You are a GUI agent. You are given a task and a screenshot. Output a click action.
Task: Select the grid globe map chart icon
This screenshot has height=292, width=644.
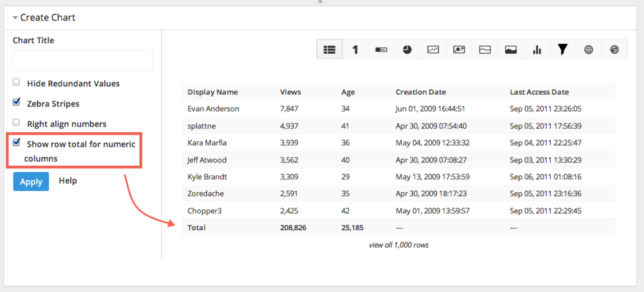tap(589, 50)
